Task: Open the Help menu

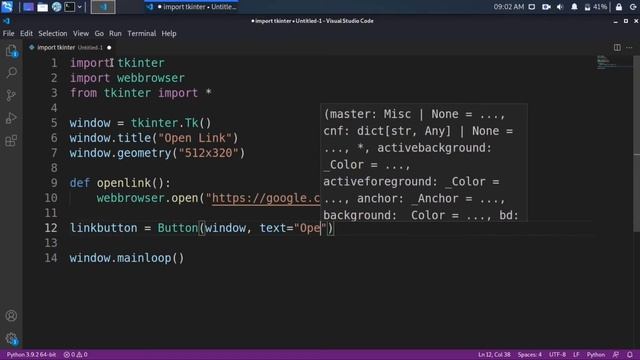Action: (169, 33)
